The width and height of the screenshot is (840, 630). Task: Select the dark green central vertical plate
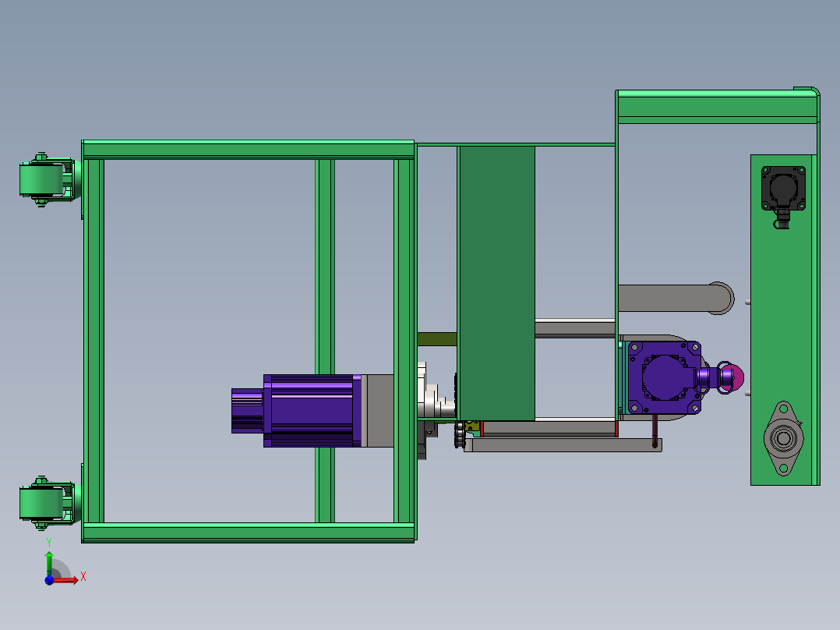click(496, 283)
